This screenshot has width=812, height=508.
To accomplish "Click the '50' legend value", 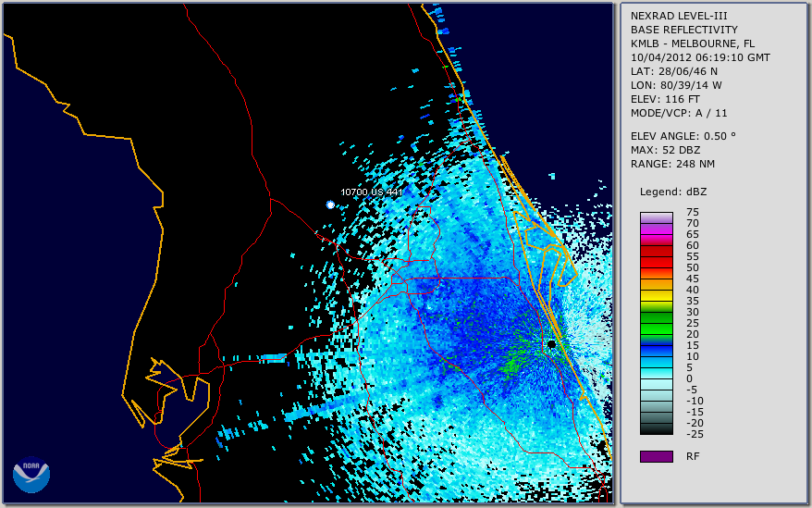I will click(693, 267).
